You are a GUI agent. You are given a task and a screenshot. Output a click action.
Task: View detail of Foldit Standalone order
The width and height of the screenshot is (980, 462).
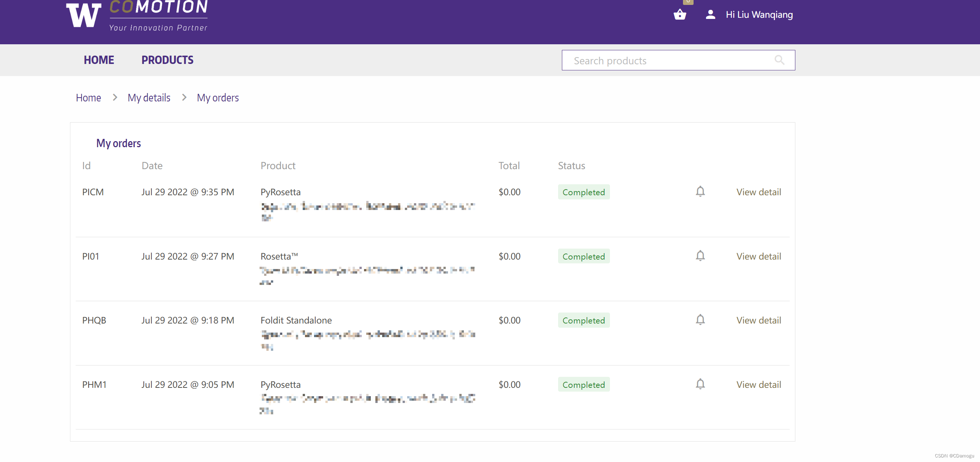(758, 320)
